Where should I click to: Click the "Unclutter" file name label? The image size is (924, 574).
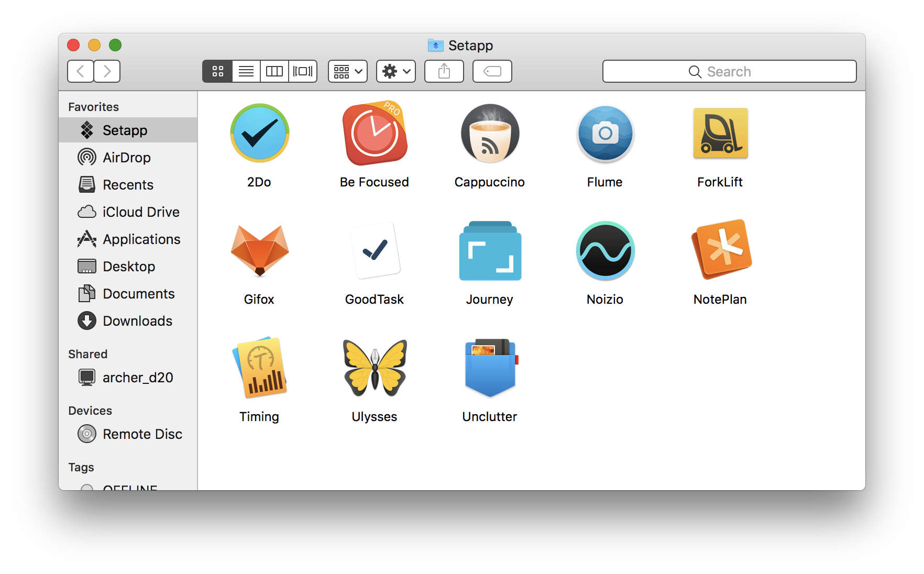(490, 416)
